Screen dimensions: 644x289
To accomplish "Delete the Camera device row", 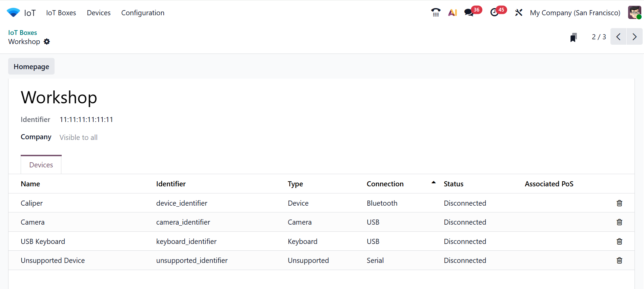I will tap(619, 222).
